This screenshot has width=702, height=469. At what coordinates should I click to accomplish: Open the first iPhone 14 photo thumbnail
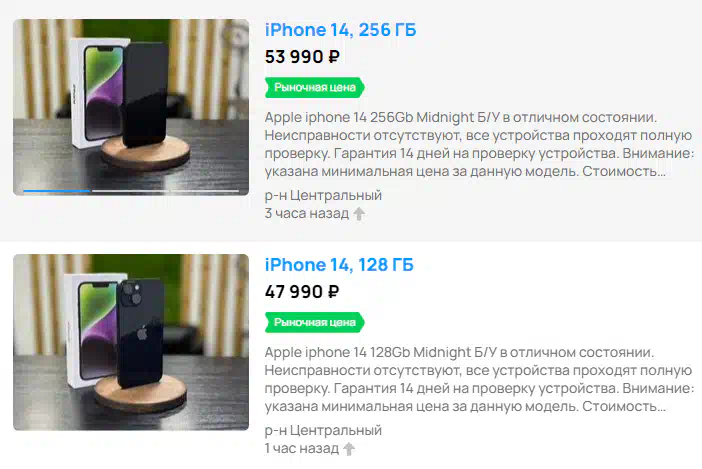[x=131, y=107]
